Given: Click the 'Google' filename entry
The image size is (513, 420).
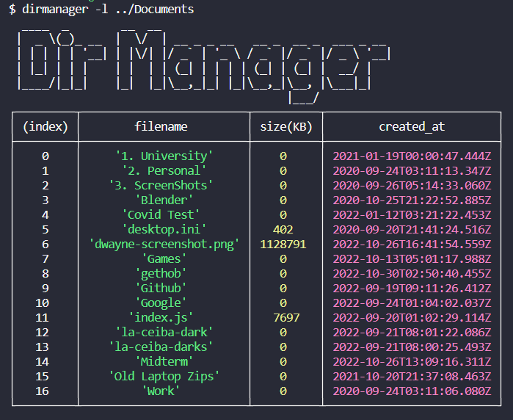Looking at the screenshot, I should (161, 303).
